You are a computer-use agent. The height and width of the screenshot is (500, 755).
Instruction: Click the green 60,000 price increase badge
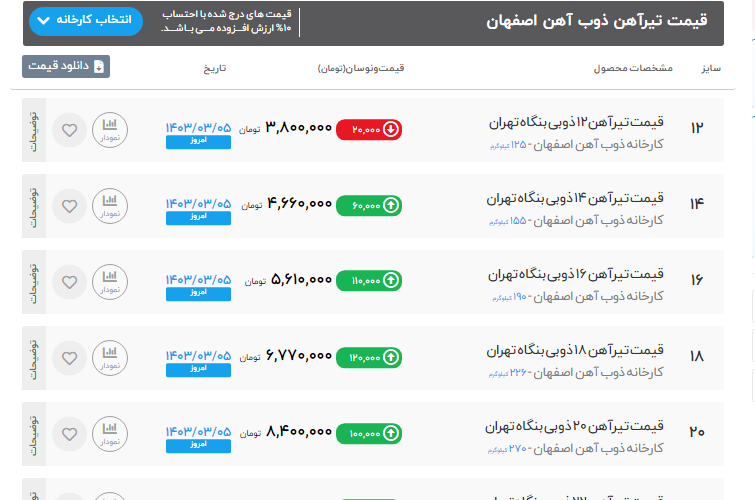click(x=369, y=205)
